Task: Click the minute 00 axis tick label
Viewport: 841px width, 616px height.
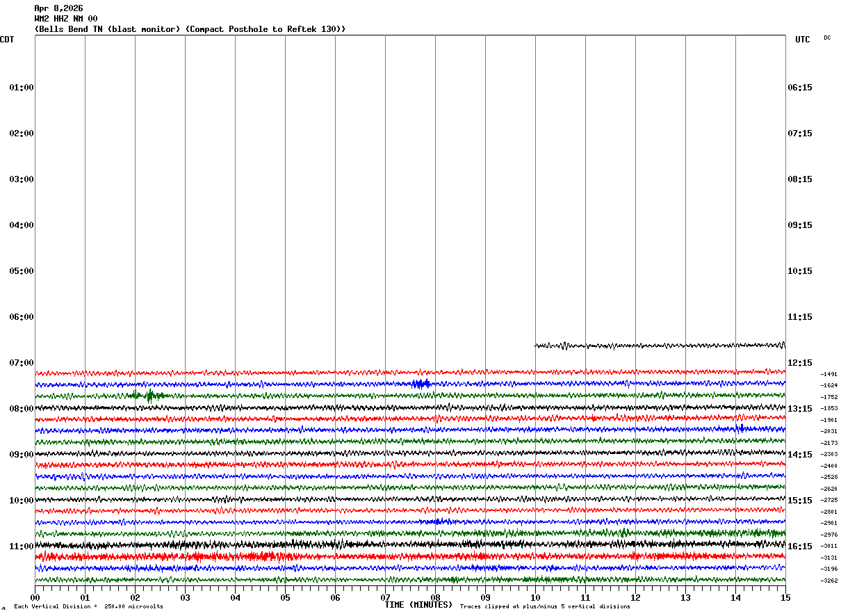Action: (x=35, y=597)
